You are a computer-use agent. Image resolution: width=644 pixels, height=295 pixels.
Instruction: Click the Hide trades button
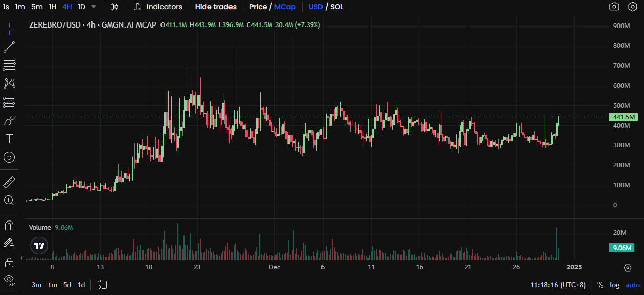pyautogui.click(x=216, y=7)
